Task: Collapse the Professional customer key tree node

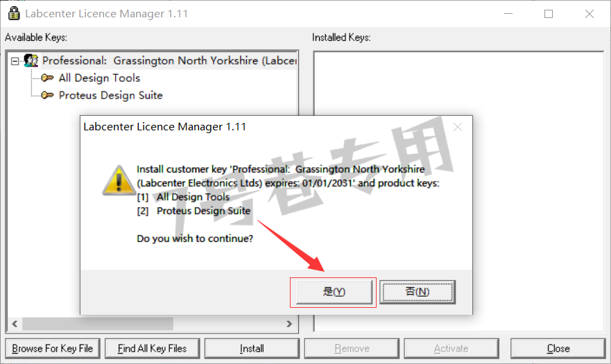Action: (15, 61)
